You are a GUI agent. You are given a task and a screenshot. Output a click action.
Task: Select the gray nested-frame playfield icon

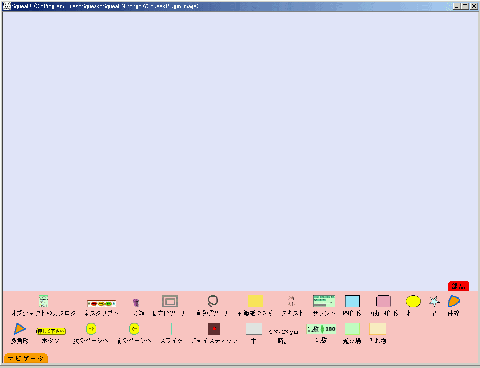pos(170,301)
